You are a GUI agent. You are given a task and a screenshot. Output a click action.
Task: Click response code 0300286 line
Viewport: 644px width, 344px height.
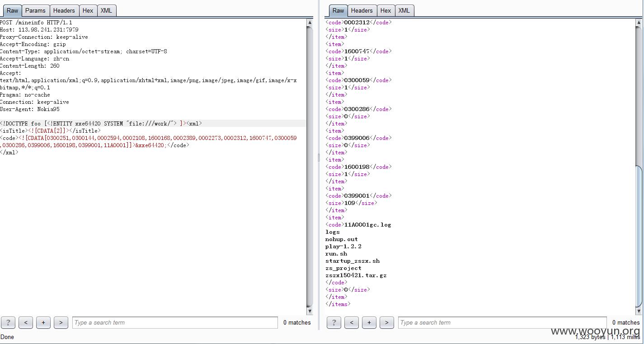pyautogui.click(x=358, y=109)
